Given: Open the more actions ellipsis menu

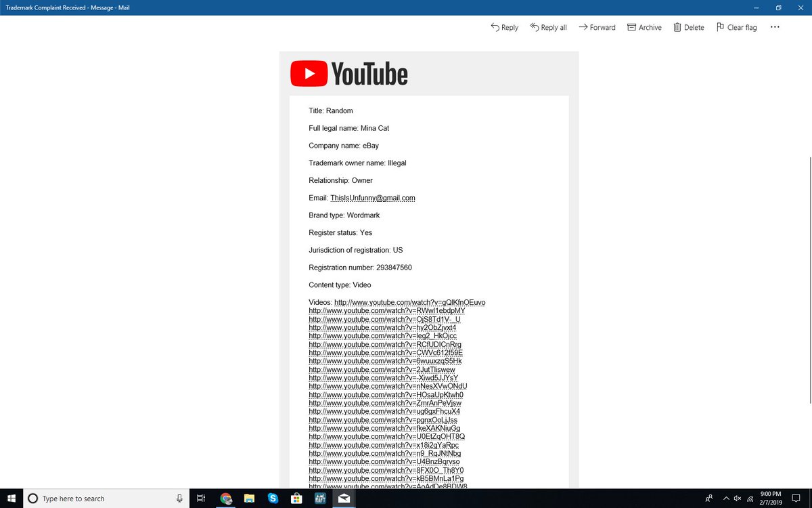Looking at the screenshot, I should coord(775,27).
